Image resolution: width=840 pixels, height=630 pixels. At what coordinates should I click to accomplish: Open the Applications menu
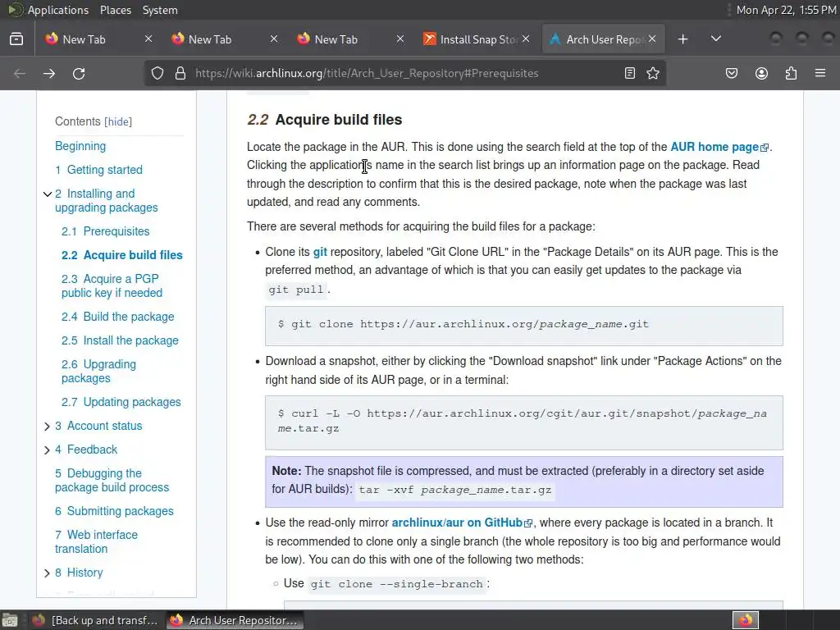click(x=58, y=10)
